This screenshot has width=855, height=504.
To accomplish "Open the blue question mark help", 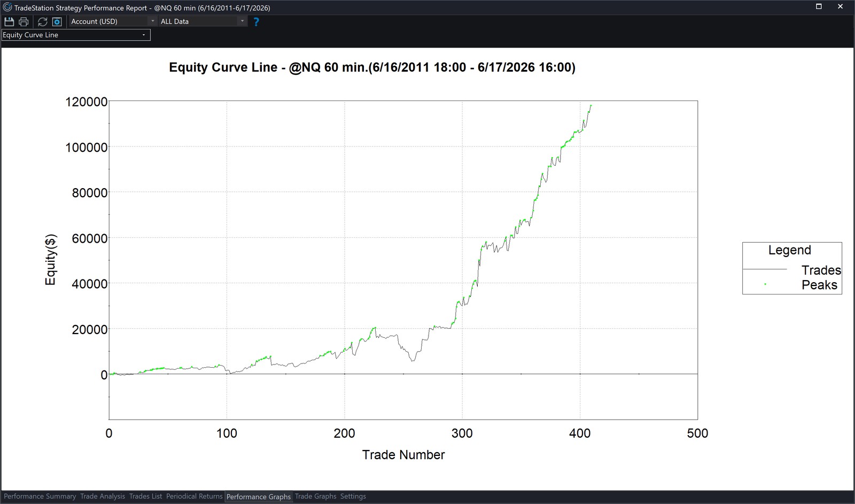I will pyautogui.click(x=256, y=21).
